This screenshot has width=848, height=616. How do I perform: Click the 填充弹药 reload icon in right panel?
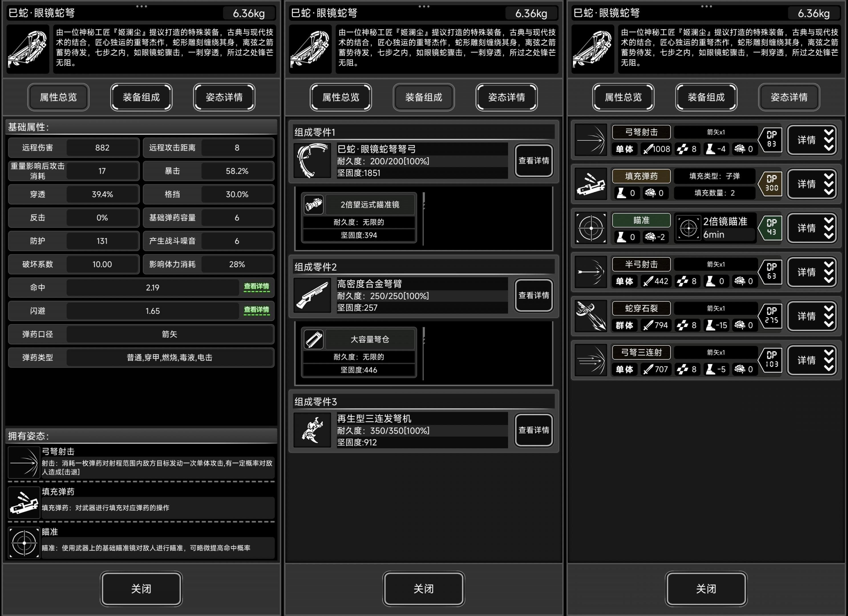pyautogui.click(x=591, y=184)
